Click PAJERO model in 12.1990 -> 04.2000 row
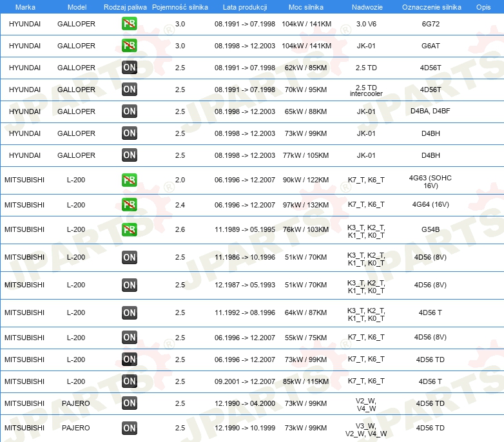 76,403
